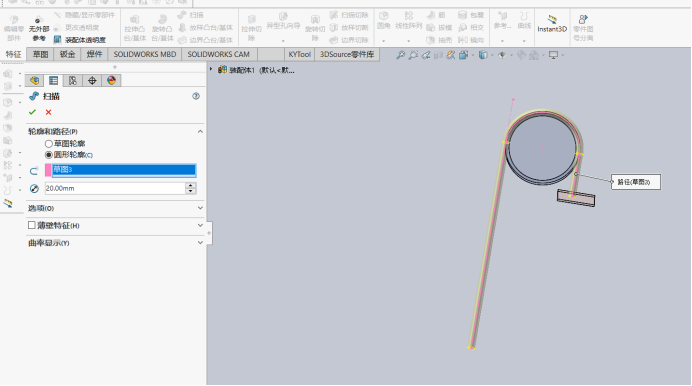This screenshot has height=386, width=692.
Task: Click 抽壳 shell tool
Action: [x=439, y=40]
